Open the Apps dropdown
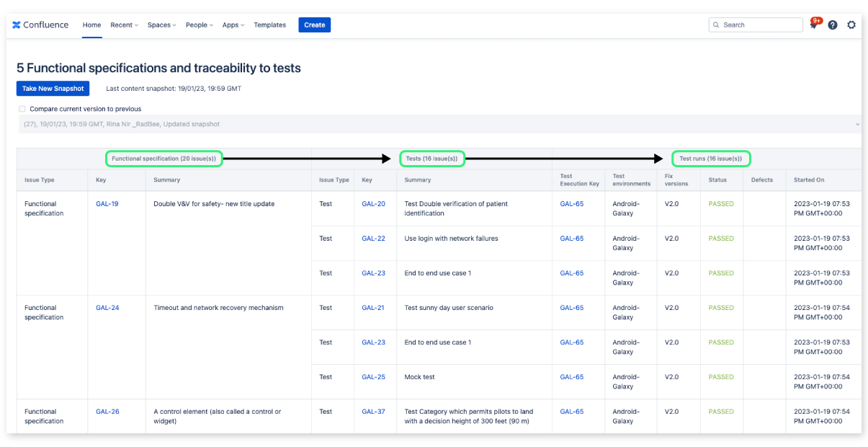 click(233, 25)
